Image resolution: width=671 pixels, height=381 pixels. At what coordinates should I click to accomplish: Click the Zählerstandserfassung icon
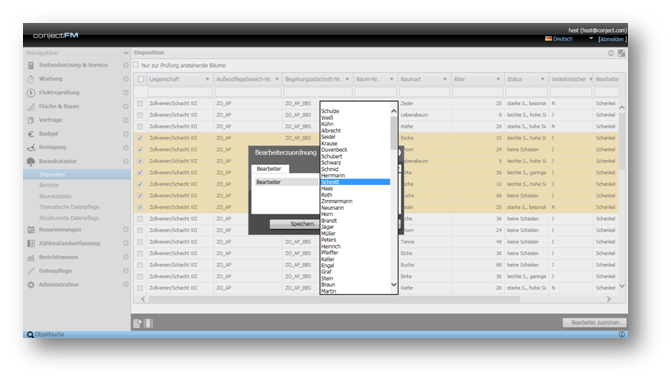point(31,244)
